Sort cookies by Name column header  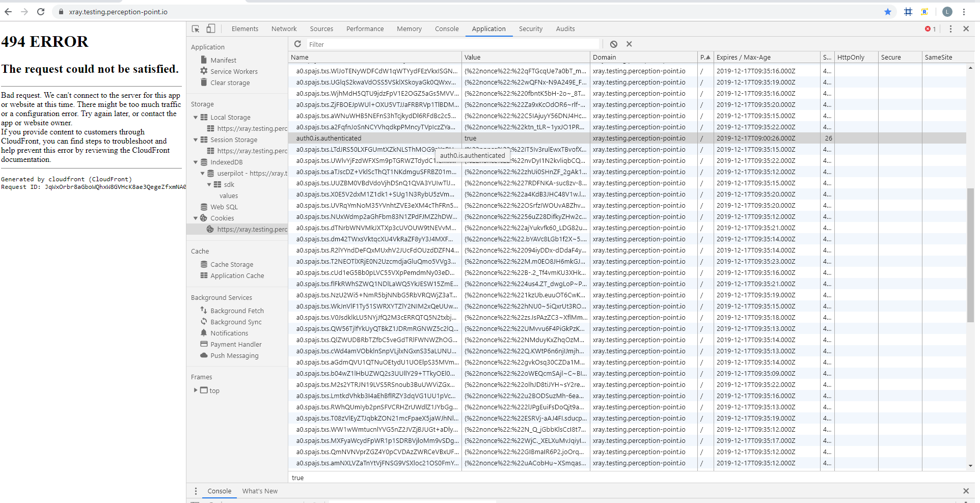pyautogui.click(x=375, y=57)
